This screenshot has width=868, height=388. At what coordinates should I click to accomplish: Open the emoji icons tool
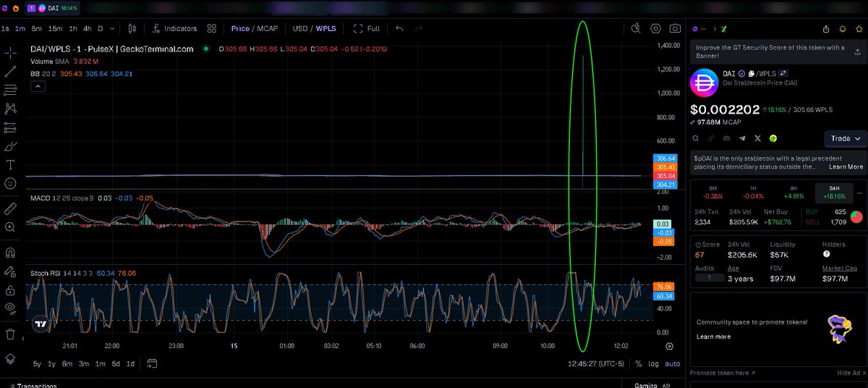coord(10,184)
